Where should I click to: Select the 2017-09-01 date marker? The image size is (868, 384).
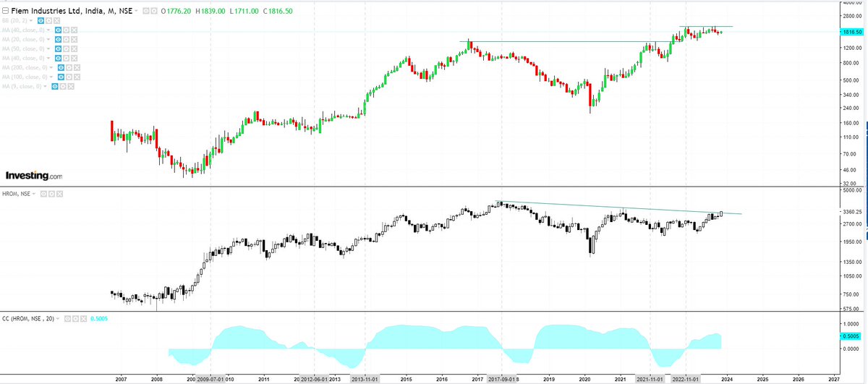click(x=501, y=378)
